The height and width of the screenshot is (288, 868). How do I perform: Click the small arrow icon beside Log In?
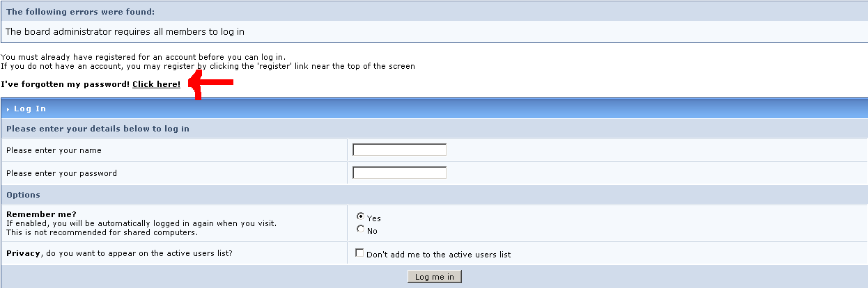point(8,109)
